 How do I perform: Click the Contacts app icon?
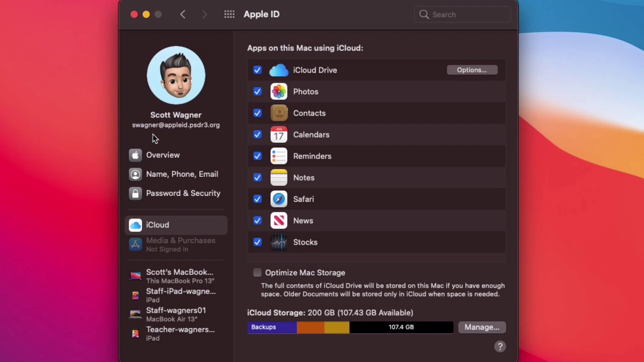pyautogui.click(x=279, y=113)
